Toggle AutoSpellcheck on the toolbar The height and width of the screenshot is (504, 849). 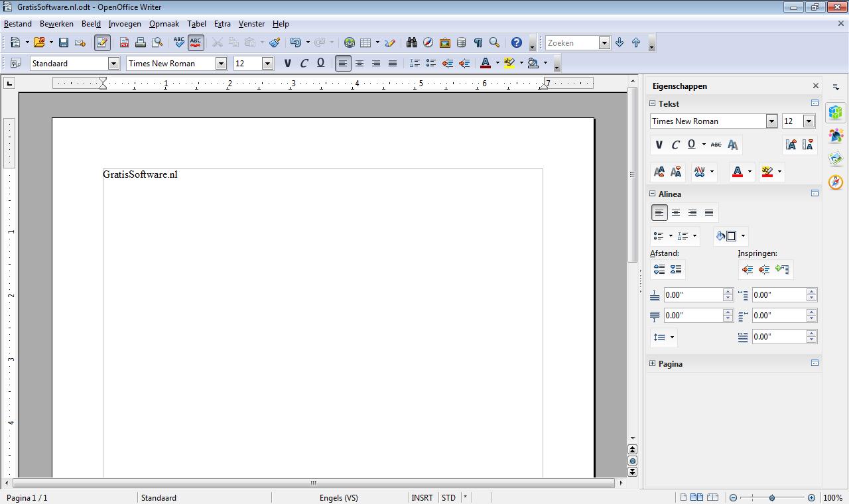tap(196, 42)
